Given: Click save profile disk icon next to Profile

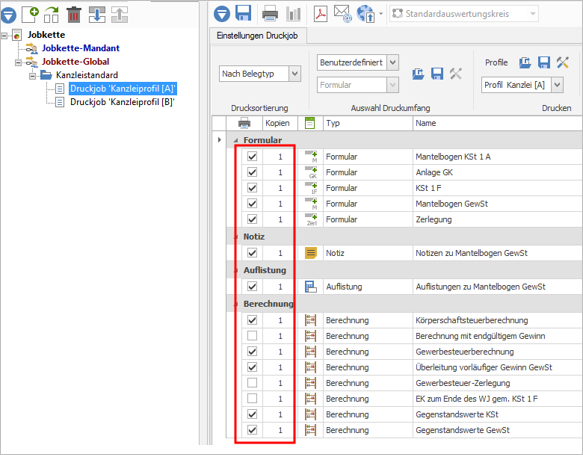Looking at the screenshot, I should click(x=544, y=62).
